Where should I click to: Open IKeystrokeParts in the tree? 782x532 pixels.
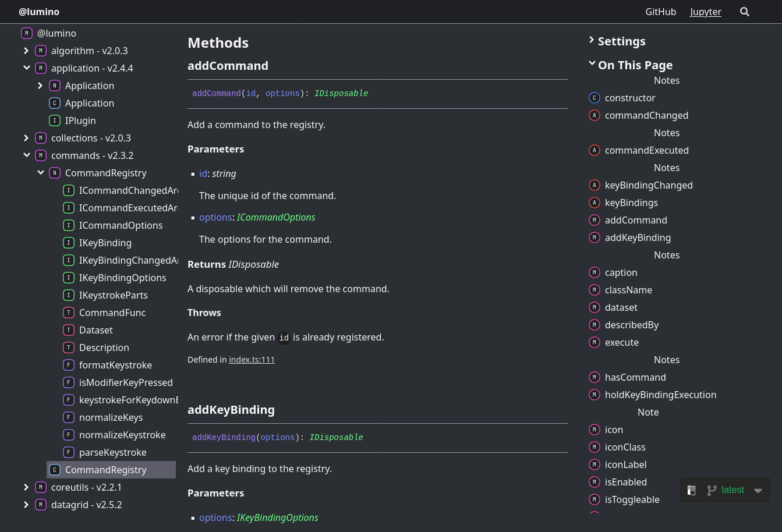(x=114, y=295)
